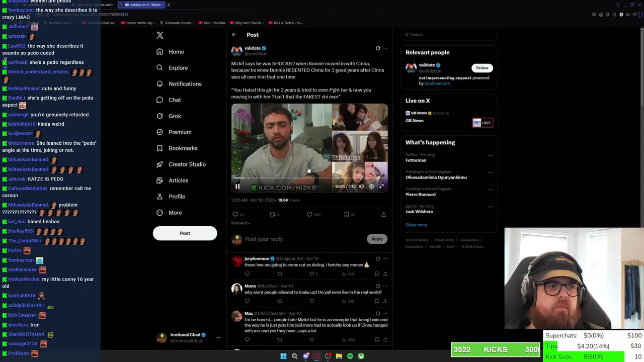This screenshot has width=644, height=362.
Task: Open Discord from taskbar
Action: [x=306, y=356]
